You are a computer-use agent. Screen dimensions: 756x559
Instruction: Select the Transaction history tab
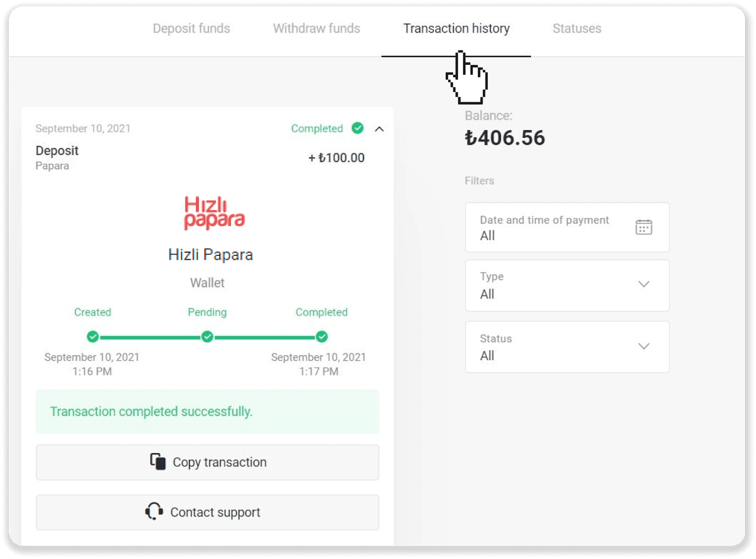coord(456,28)
